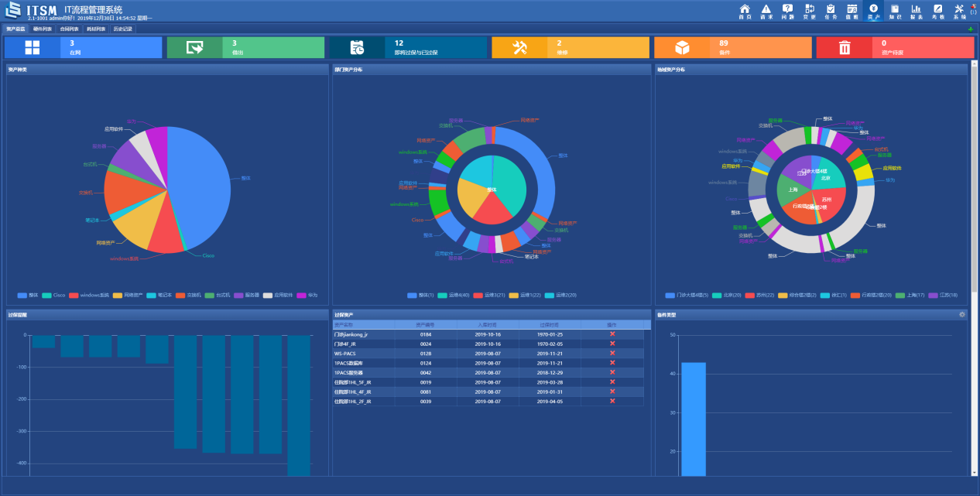Select asset number 0081 cell

[426, 392]
